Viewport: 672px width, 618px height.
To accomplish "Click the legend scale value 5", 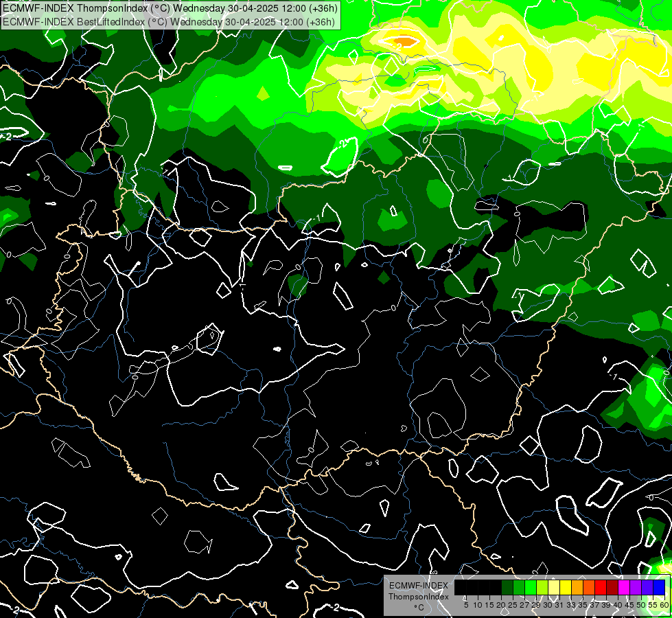I will pos(466,605).
